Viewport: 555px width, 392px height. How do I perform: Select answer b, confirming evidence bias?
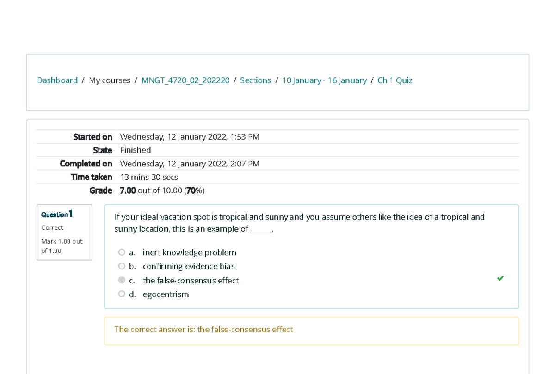coord(122,266)
